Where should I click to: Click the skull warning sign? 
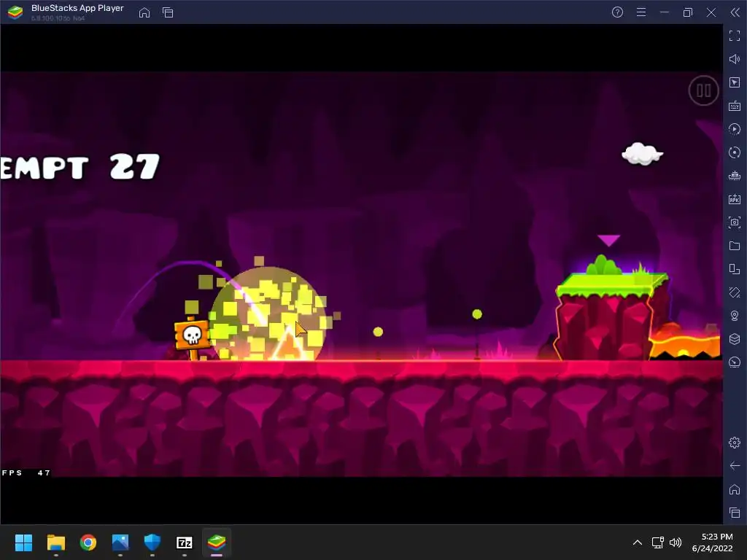click(x=192, y=335)
